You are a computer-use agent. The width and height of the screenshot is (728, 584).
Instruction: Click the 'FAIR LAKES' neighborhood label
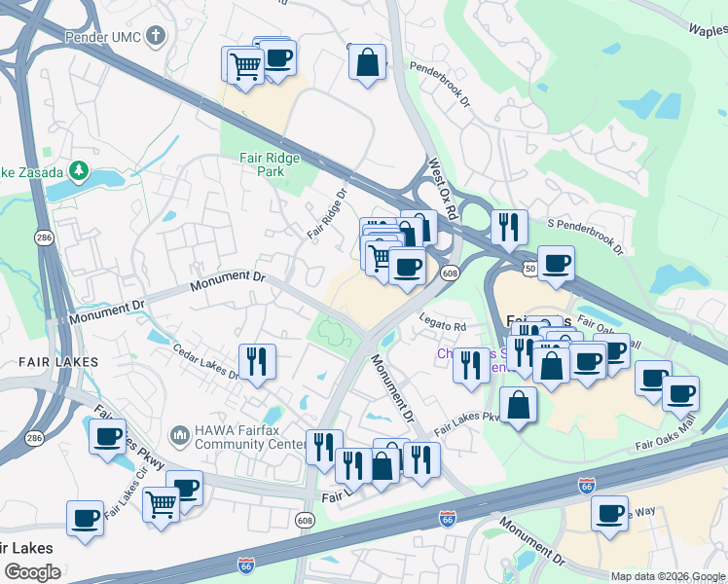point(58,362)
